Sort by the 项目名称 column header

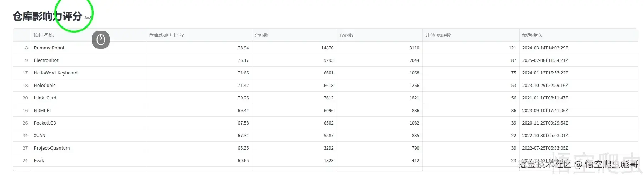click(44, 35)
